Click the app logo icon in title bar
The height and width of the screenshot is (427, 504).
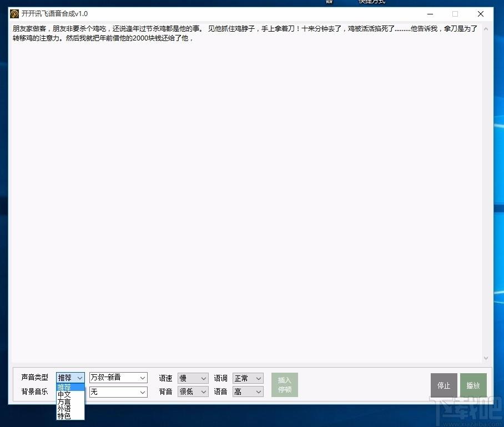[x=14, y=14]
